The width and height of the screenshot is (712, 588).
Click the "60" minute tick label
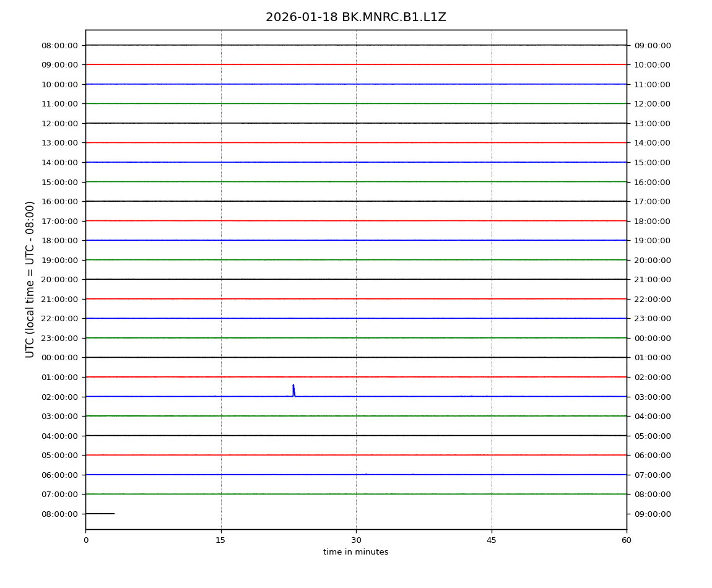tap(627, 540)
